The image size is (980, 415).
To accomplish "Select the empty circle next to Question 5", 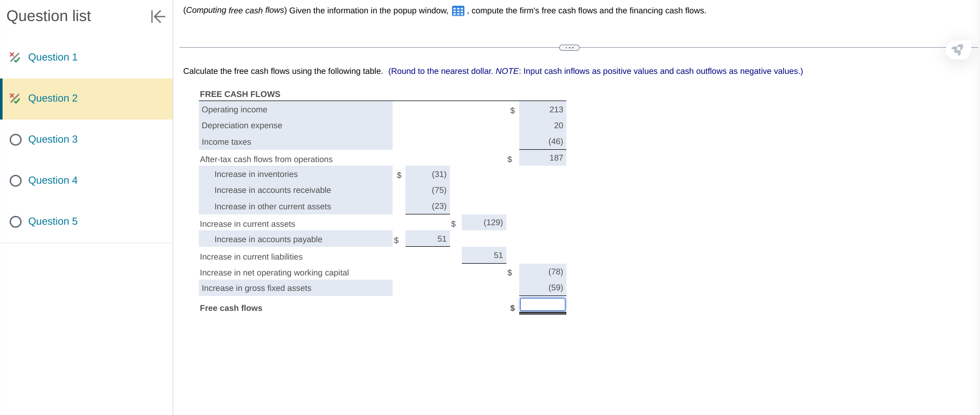I will tap(15, 221).
